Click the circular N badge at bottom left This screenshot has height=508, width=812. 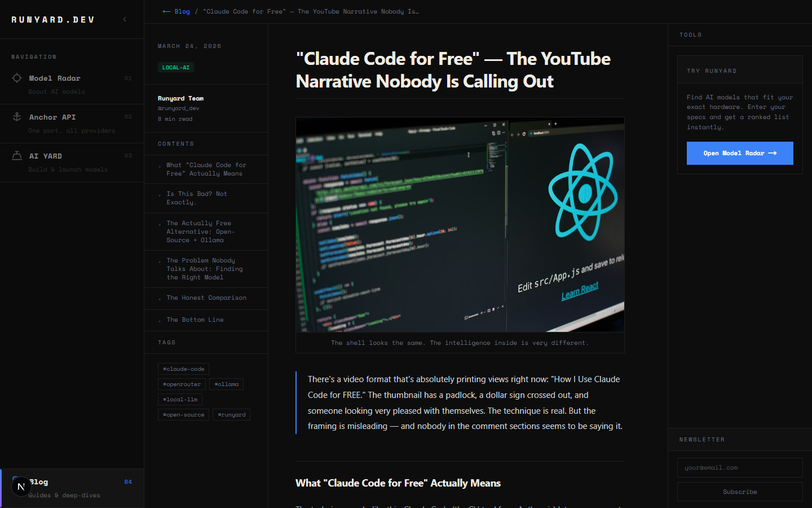tap(21, 486)
